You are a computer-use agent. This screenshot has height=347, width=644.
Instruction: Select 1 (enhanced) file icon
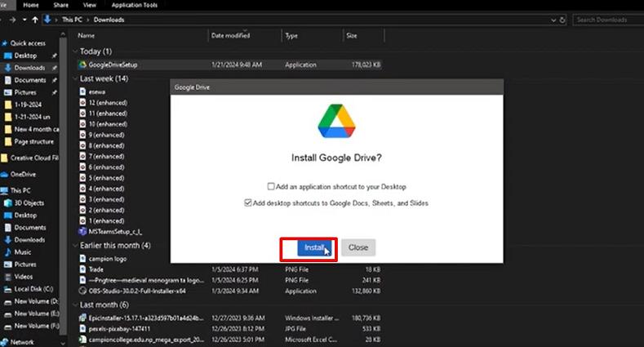(x=82, y=220)
